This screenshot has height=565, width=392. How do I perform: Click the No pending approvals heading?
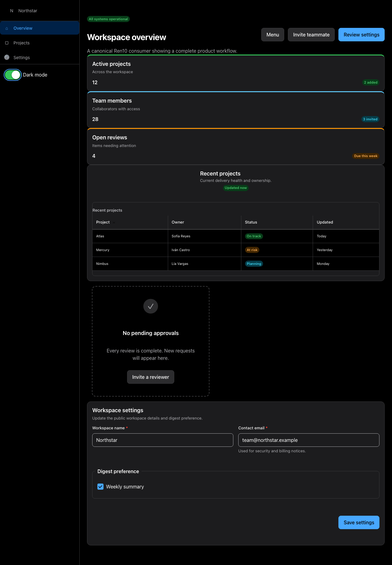pos(151,333)
